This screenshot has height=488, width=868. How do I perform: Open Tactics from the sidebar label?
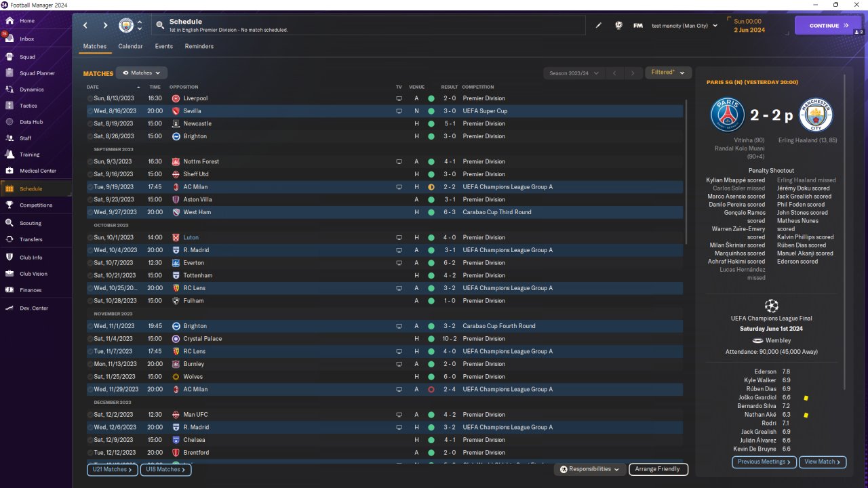click(28, 106)
